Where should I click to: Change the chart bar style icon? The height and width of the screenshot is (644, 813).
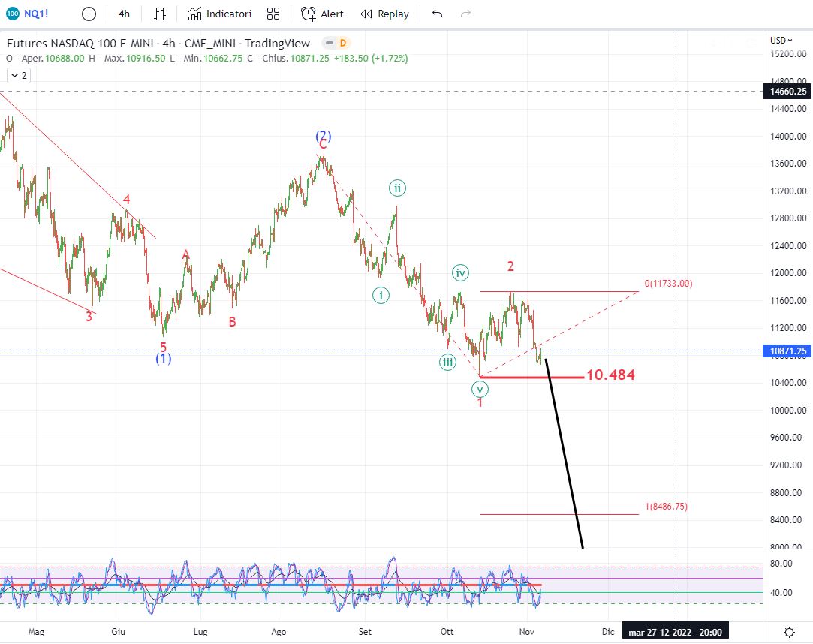pos(160,14)
